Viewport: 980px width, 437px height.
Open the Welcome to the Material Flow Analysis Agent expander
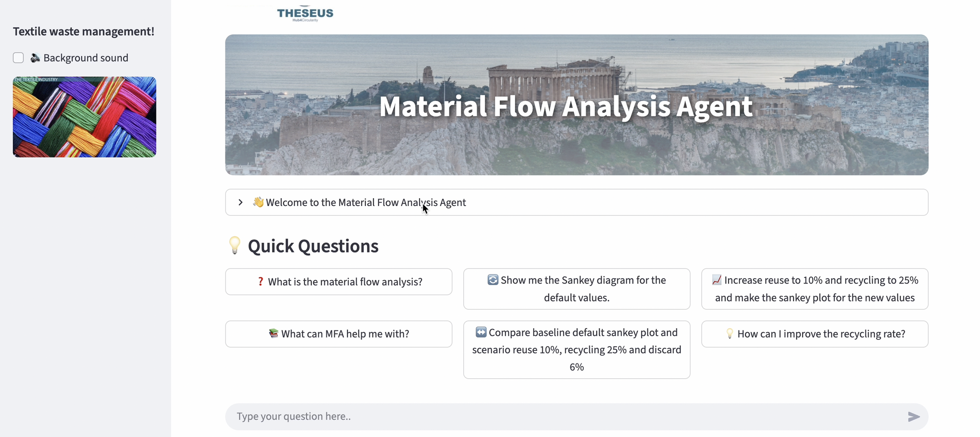coord(577,202)
